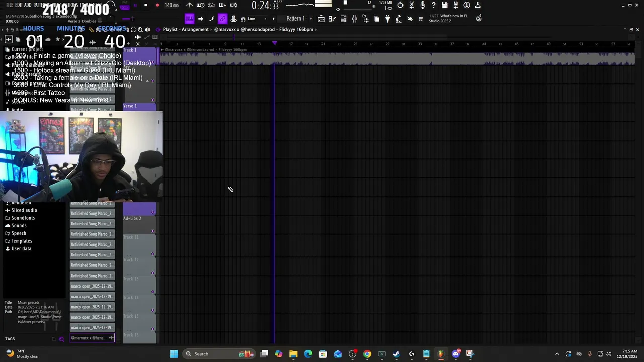Select the @marvuxx x @hens.. clip in picker
Viewport: 644px width, 362px height.
(92, 338)
